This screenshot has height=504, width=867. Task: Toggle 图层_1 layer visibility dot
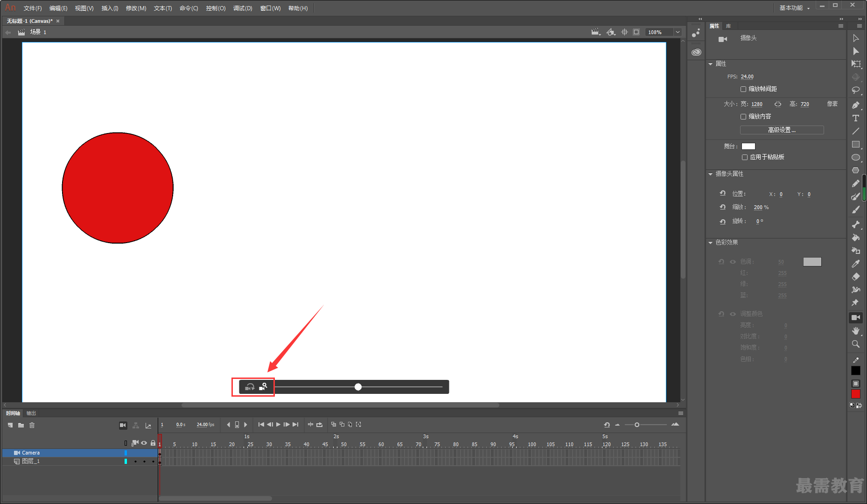click(x=144, y=462)
